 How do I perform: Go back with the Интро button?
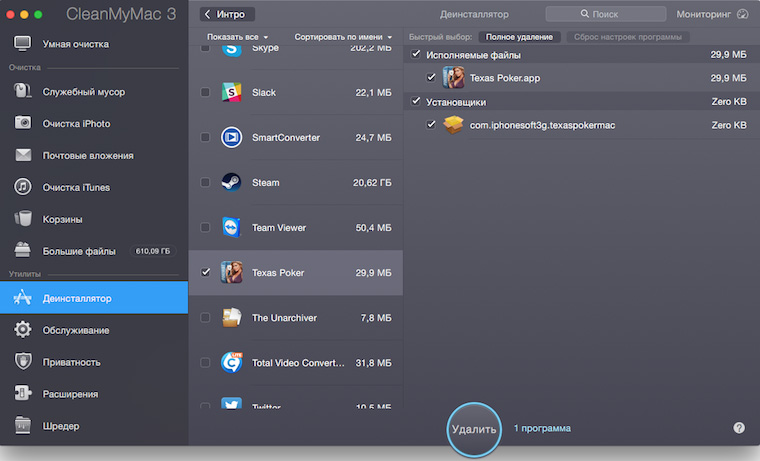pos(227,14)
